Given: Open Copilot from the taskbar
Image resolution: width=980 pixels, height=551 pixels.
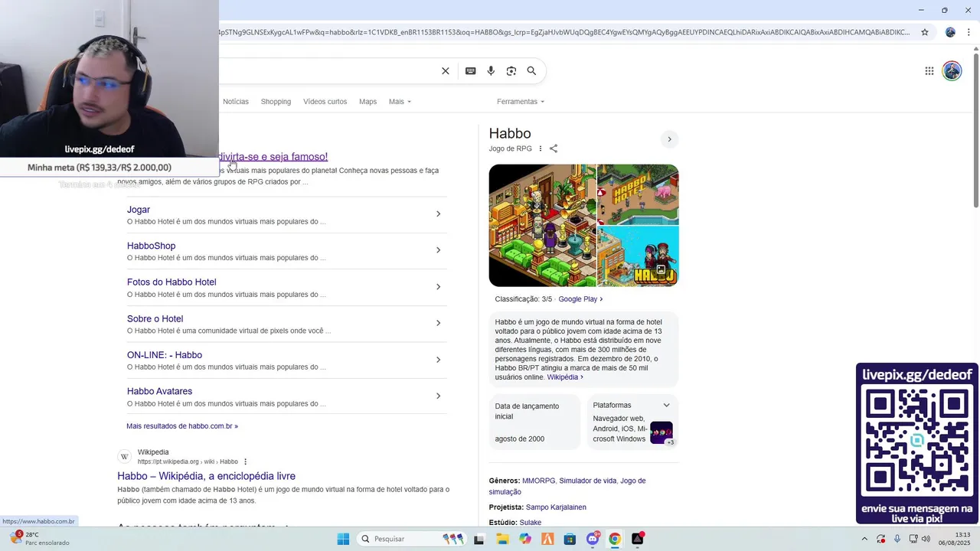Looking at the screenshot, I should click(x=525, y=539).
